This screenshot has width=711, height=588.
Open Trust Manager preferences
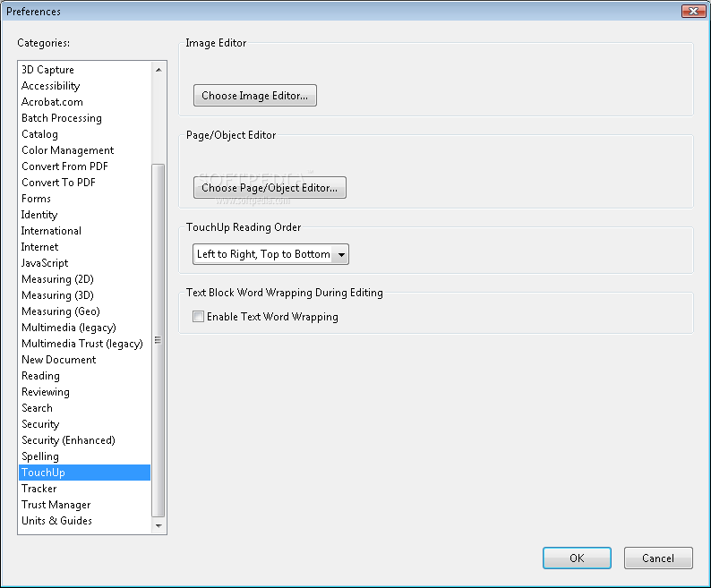pyautogui.click(x=84, y=505)
